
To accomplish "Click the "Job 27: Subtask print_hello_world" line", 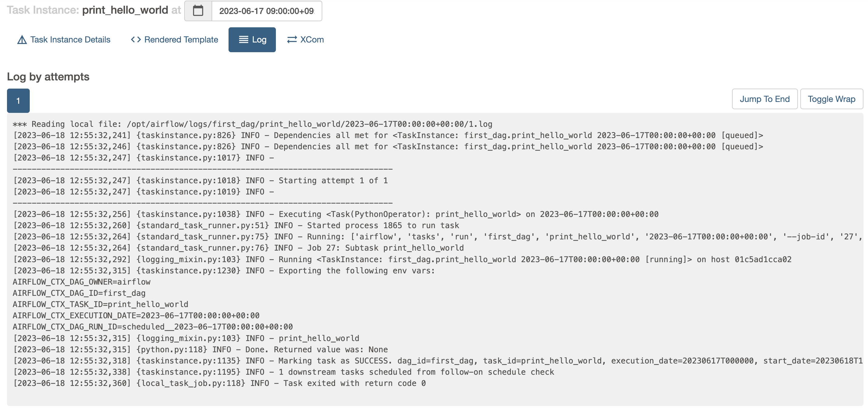I will 238,248.
